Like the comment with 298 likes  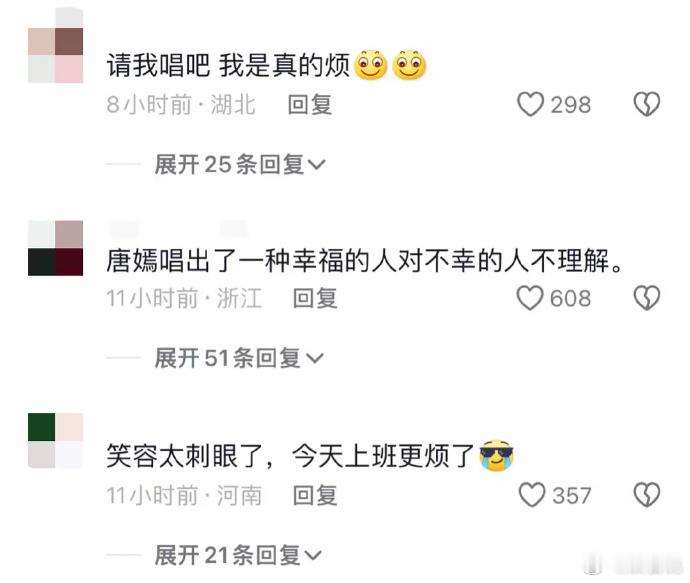(530, 104)
